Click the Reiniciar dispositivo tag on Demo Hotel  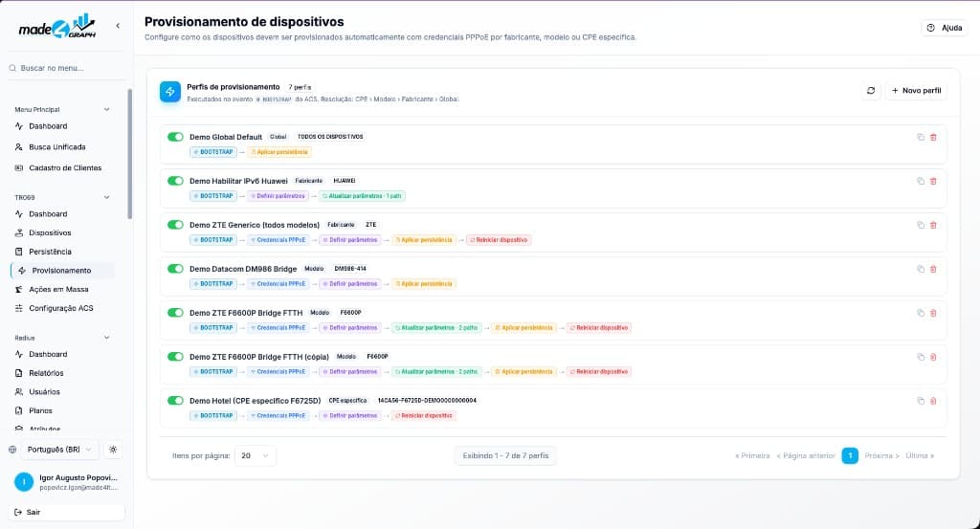423,416
